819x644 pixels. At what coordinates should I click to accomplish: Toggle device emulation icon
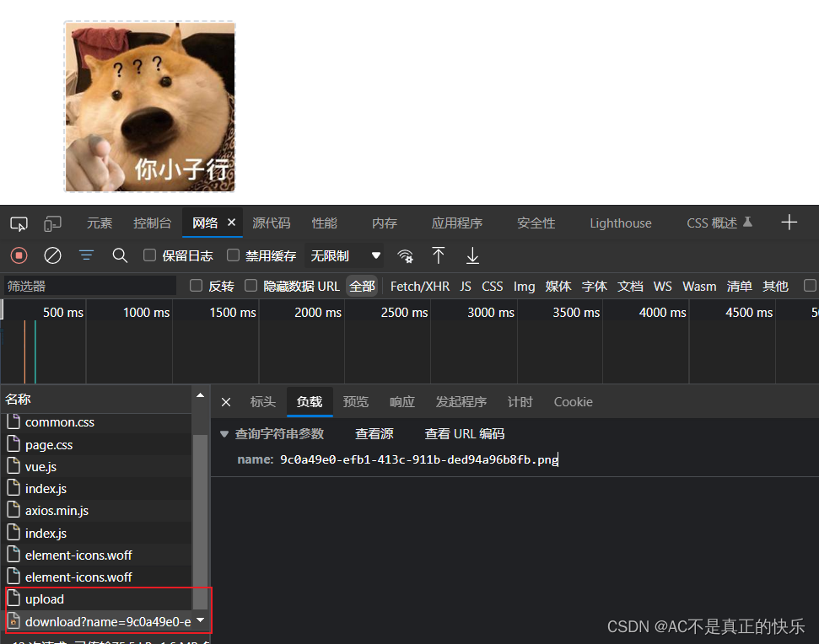(52, 224)
